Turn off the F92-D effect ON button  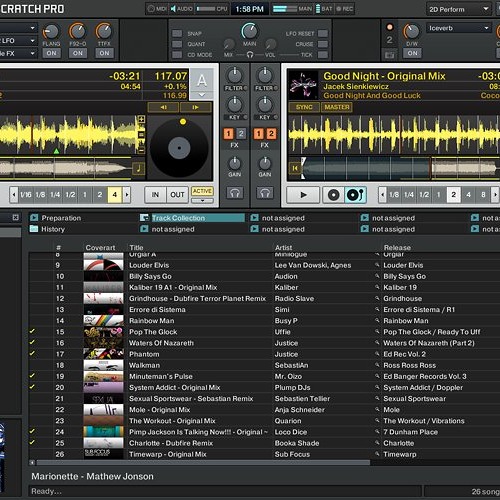[x=78, y=53]
